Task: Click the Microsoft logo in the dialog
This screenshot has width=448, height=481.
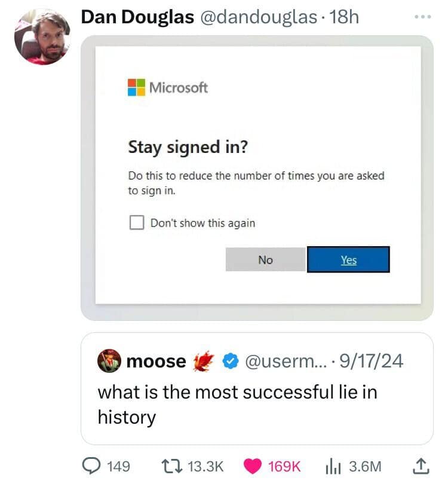Action: coord(136,87)
